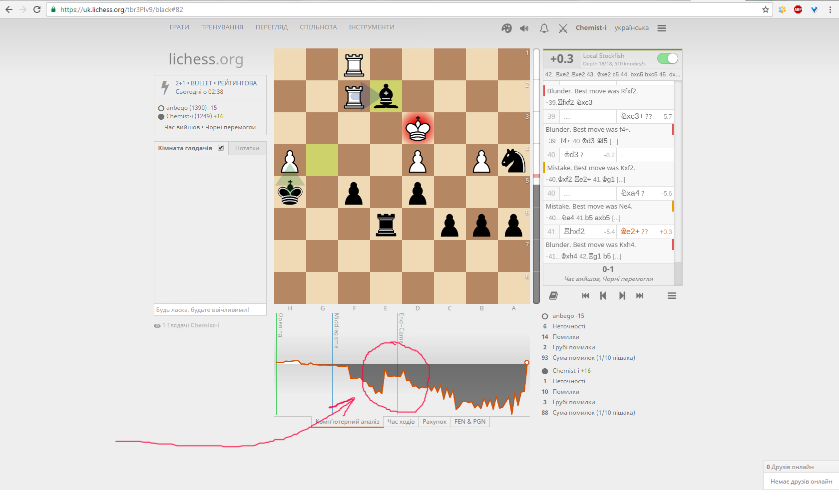The height and width of the screenshot is (504, 839).
Task: Toggle Local Stockfish engine switch
Action: point(667,59)
